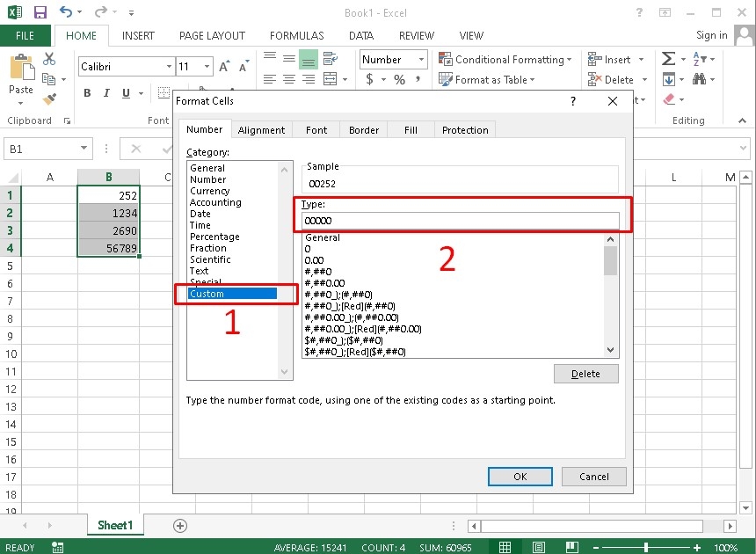Click Cancel in Format Cells dialog
756x554 pixels.
click(x=593, y=477)
